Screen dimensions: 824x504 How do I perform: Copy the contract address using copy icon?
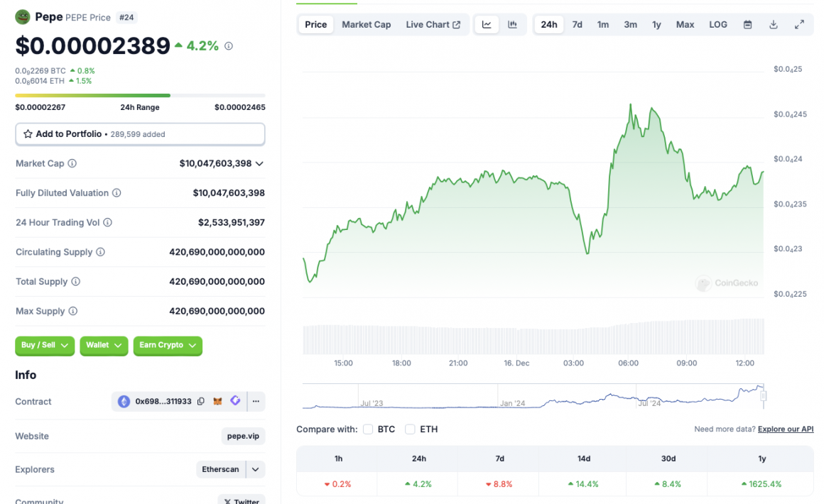(201, 401)
